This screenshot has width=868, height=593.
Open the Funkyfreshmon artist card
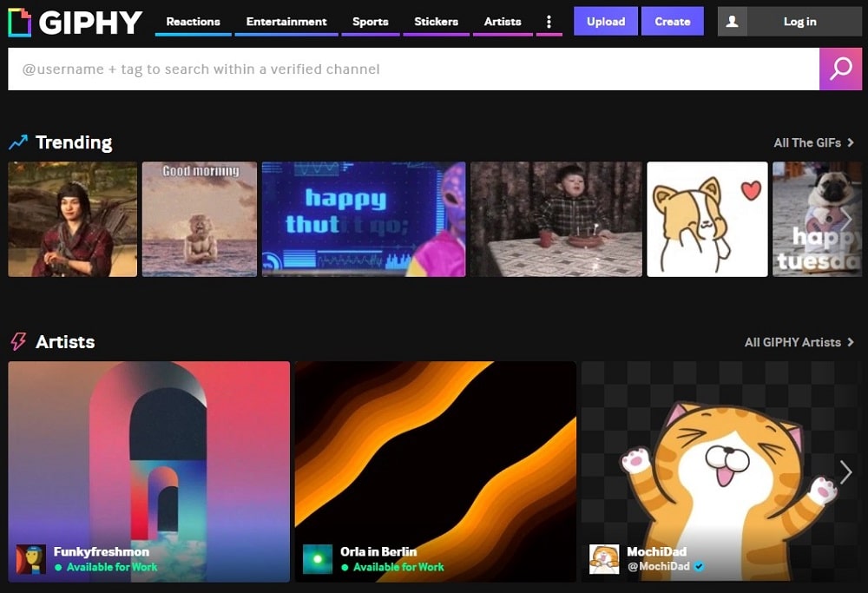149,471
